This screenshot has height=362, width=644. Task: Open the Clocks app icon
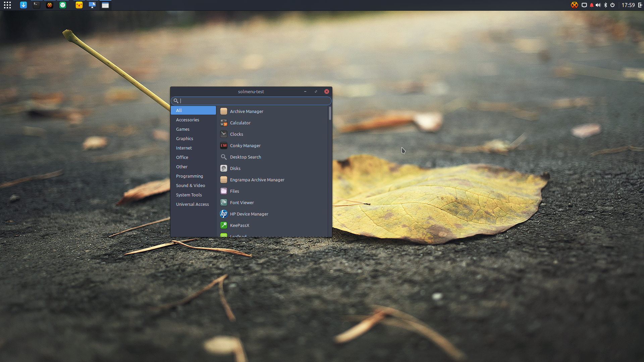[224, 134]
